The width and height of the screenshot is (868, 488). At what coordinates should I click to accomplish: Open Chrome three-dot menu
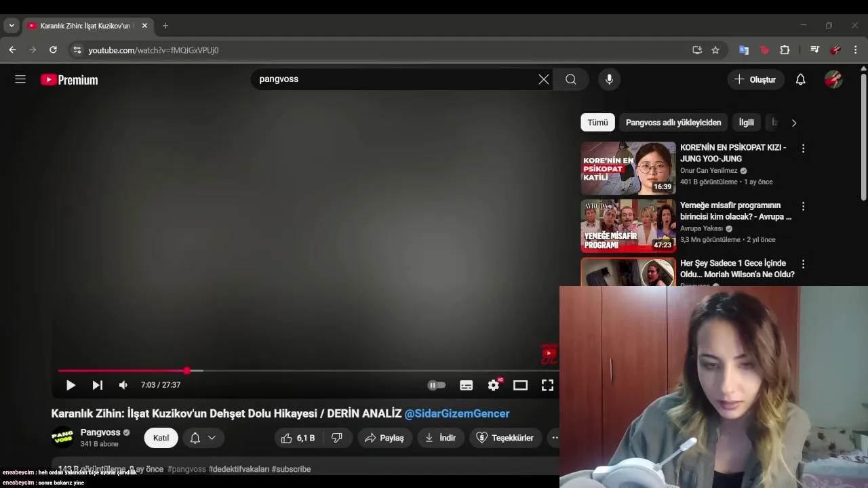855,50
